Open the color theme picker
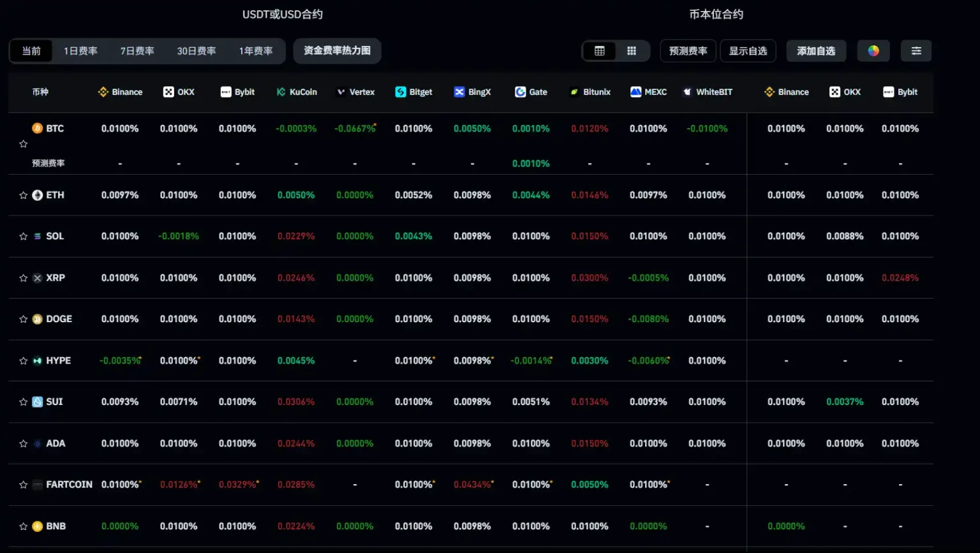980x553 pixels. click(x=873, y=51)
